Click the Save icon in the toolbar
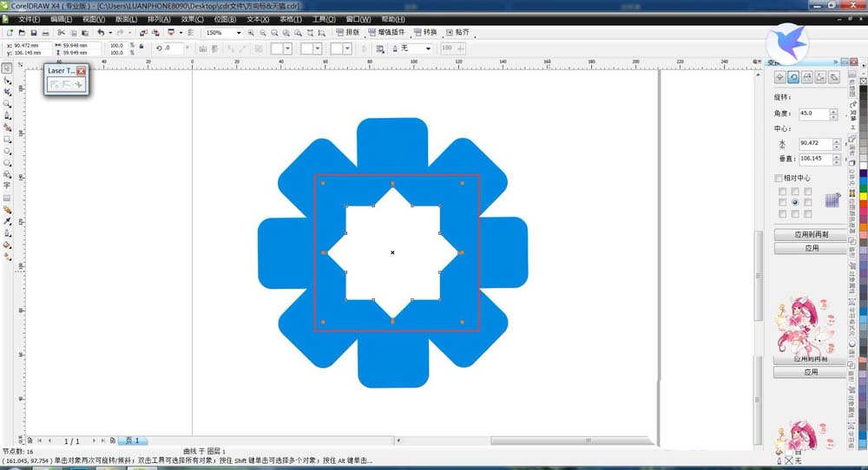Screen dimensions: 868x470 coord(33,33)
